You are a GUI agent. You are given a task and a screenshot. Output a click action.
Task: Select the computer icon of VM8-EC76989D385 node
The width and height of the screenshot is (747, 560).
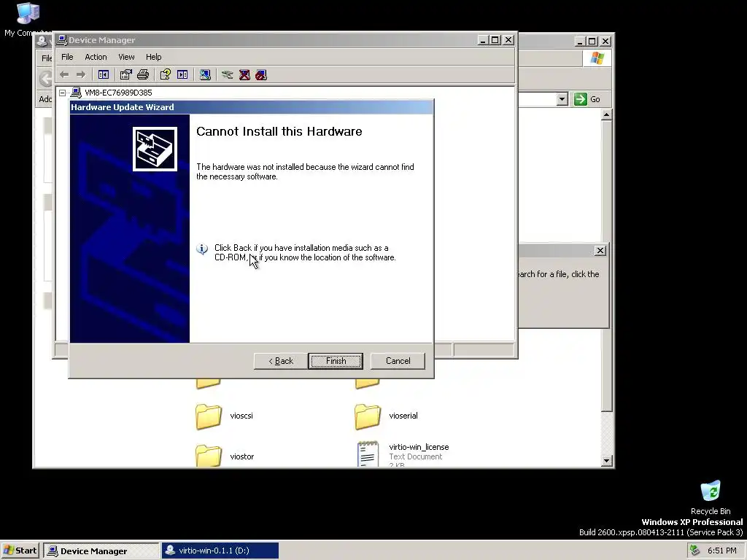click(76, 93)
